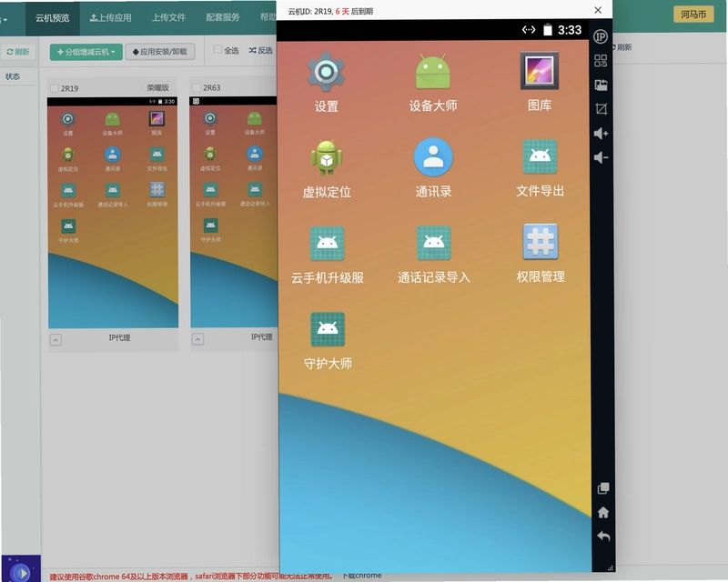Open the 配套服务 menu tab
This screenshot has width=728, height=582.
223,17
